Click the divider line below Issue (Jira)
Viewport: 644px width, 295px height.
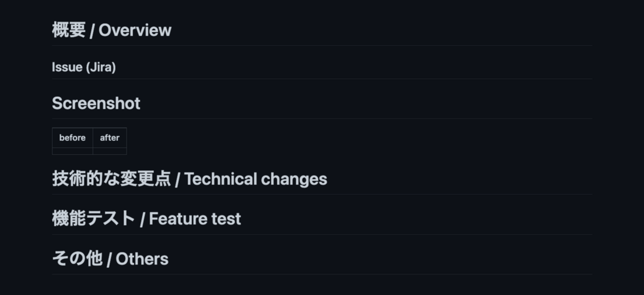322,79
